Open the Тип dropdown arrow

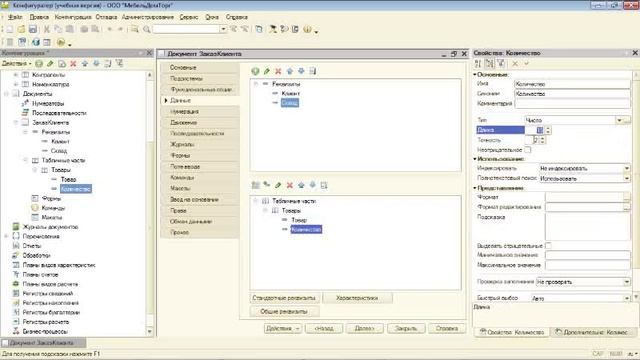pos(619,120)
